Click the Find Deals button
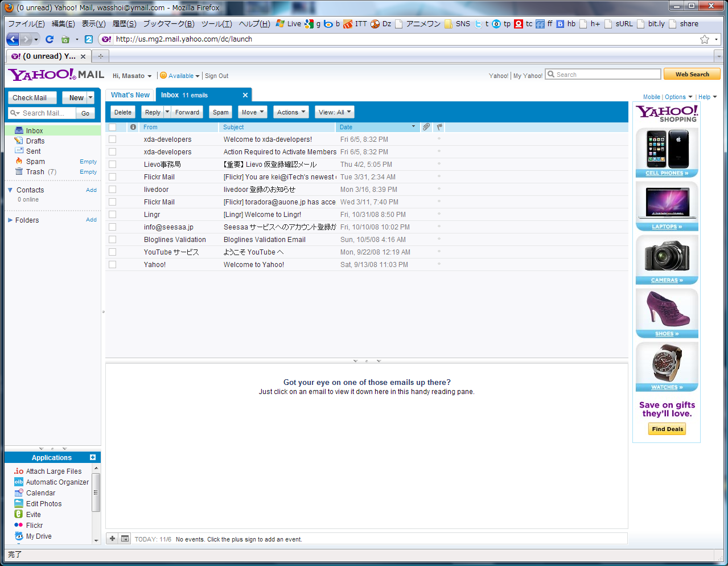Image resolution: width=728 pixels, height=566 pixels. 667,429
